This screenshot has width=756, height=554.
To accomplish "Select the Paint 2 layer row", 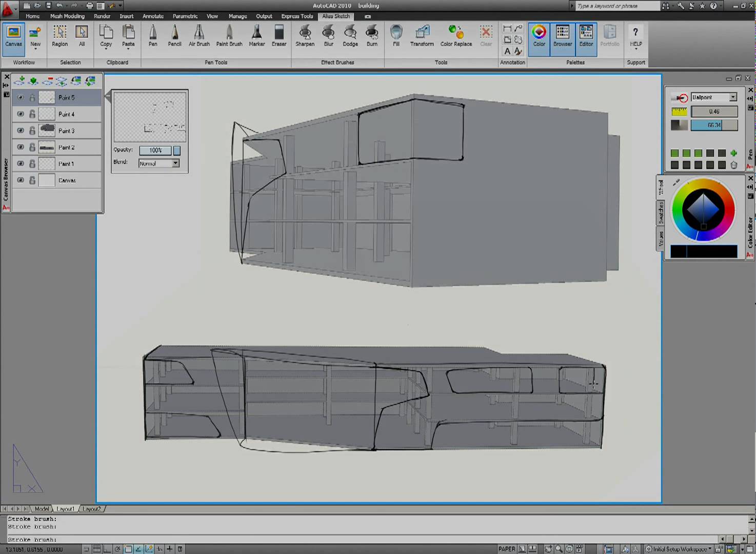I will [x=56, y=147].
